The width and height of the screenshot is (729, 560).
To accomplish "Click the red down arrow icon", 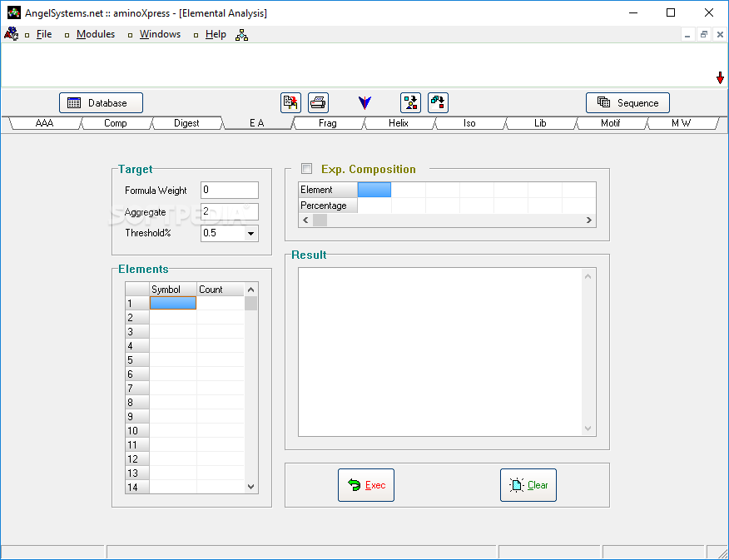I will click(x=720, y=77).
